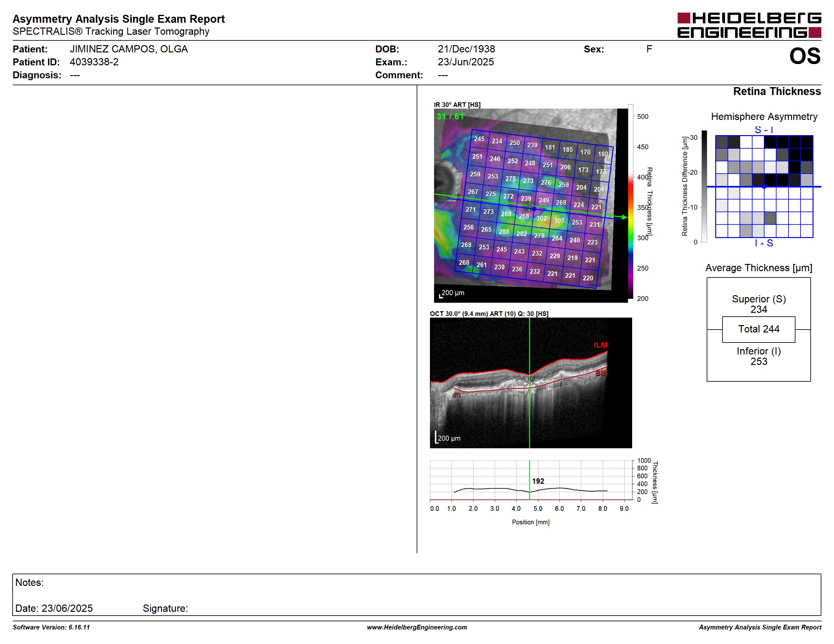Click SPECTRALIS Tracking Laser Tomography subtitle

point(111,31)
